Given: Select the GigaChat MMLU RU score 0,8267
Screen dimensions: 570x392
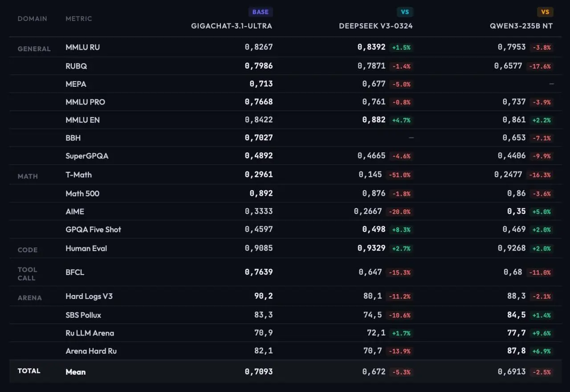Looking at the screenshot, I should tap(259, 47).
